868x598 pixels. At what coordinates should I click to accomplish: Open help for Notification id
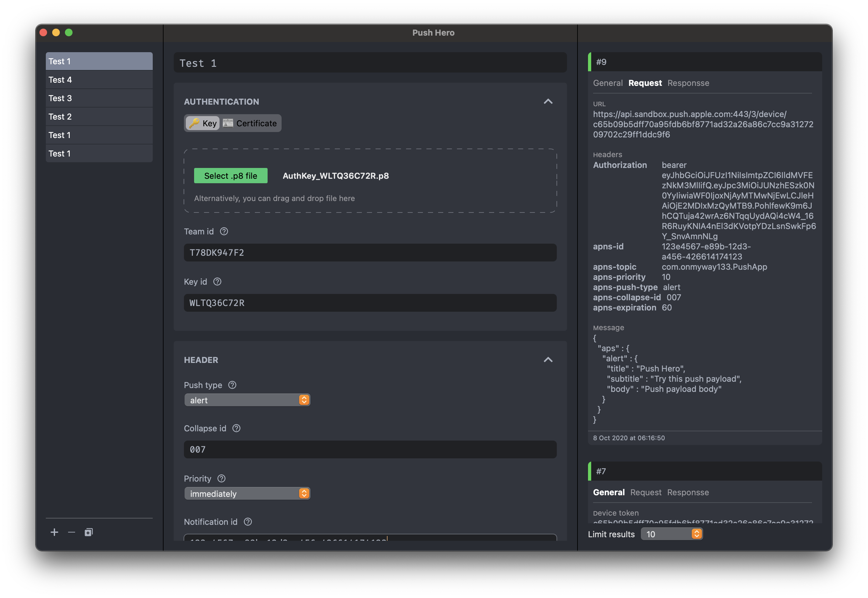pyautogui.click(x=248, y=522)
